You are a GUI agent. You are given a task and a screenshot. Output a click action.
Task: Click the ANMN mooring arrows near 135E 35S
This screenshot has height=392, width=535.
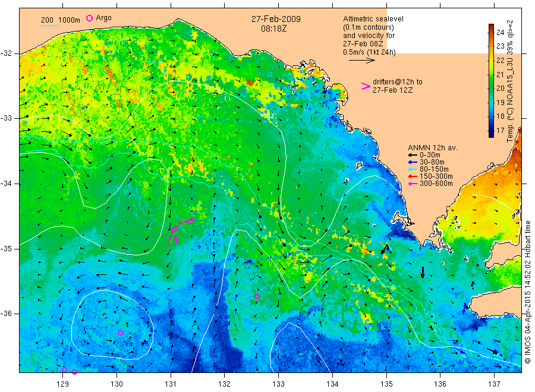tap(385, 248)
